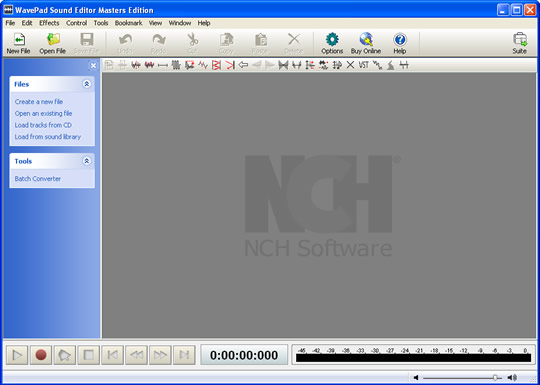The image size is (540, 385).
Task: Click the 0:00:00:000 time display
Action: click(x=244, y=355)
